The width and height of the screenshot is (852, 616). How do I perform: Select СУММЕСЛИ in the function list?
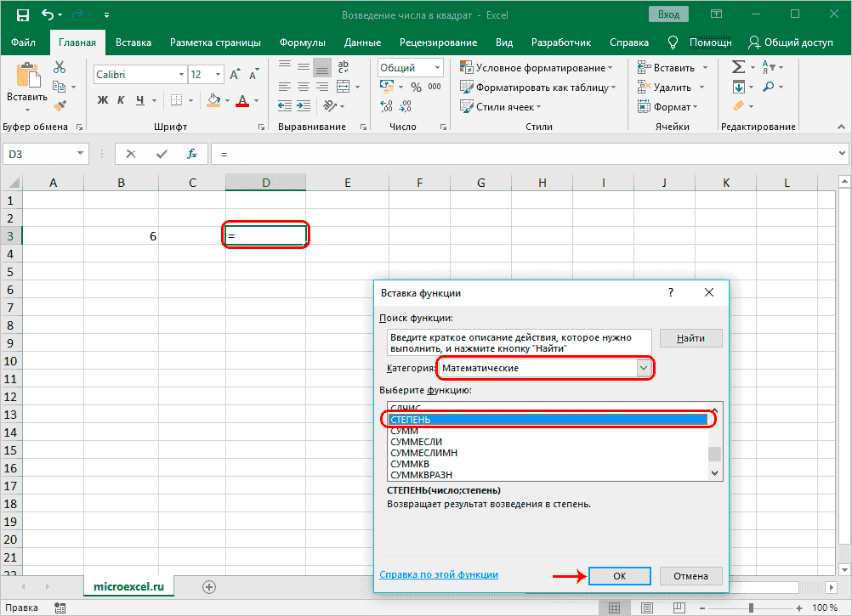pos(416,442)
